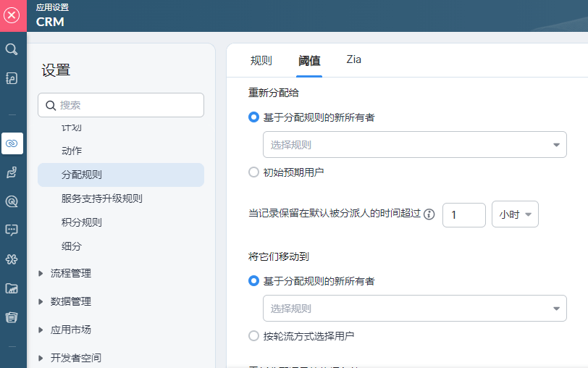The width and height of the screenshot is (588, 368).
Task: Select 基于分配规则的新所有者 under 重新分配给
Action: click(x=253, y=117)
